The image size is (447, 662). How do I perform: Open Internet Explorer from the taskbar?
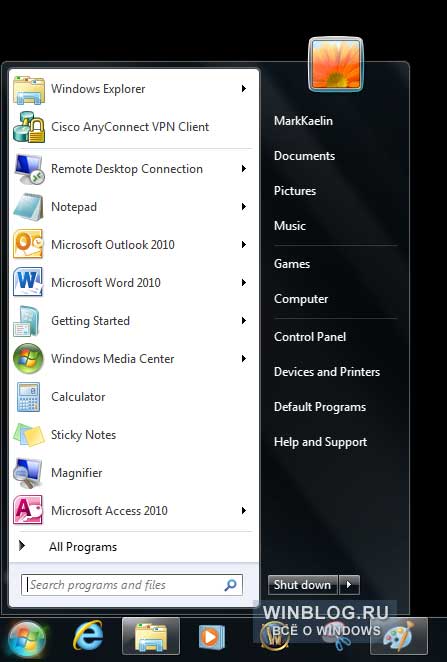(x=88, y=635)
